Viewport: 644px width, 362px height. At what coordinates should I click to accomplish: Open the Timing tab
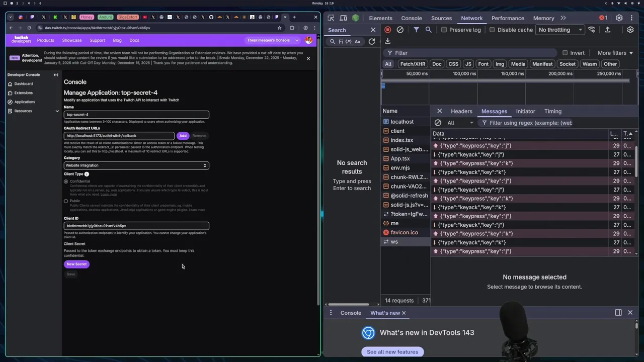pyautogui.click(x=552, y=111)
